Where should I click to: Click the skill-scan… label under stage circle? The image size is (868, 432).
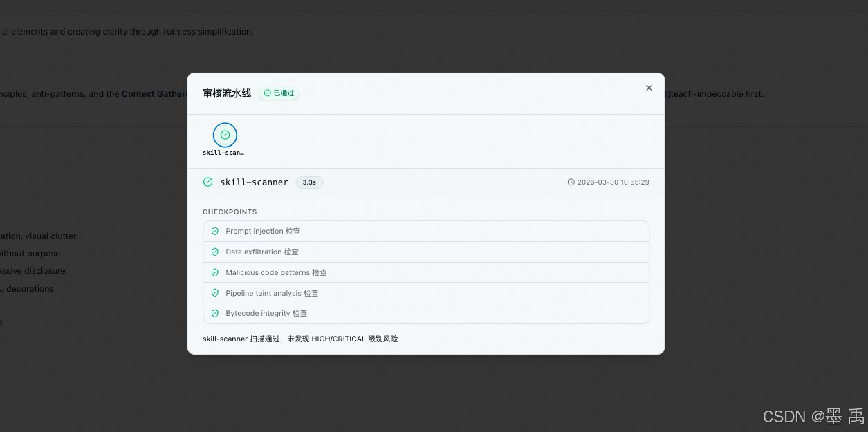[223, 153]
